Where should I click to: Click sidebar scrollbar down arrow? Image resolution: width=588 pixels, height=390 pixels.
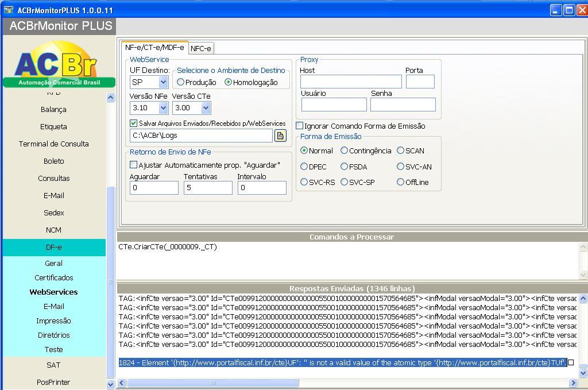coord(111,384)
